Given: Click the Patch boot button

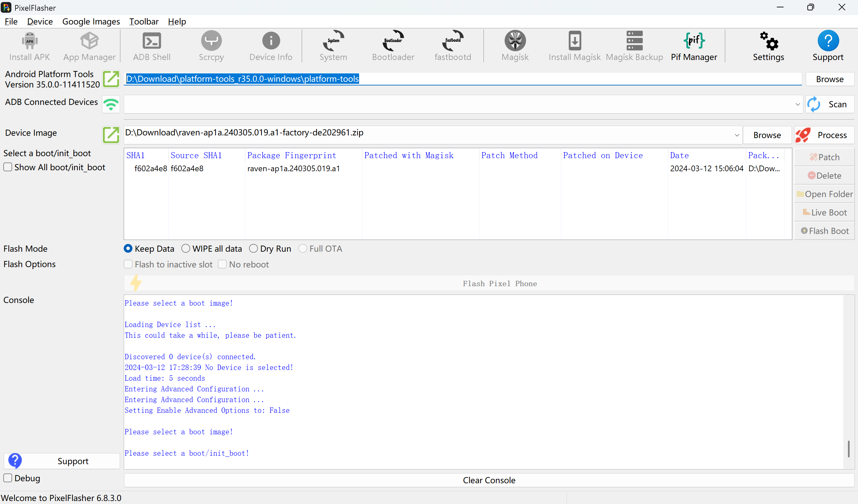Looking at the screenshot, I should tap(824, 157).
